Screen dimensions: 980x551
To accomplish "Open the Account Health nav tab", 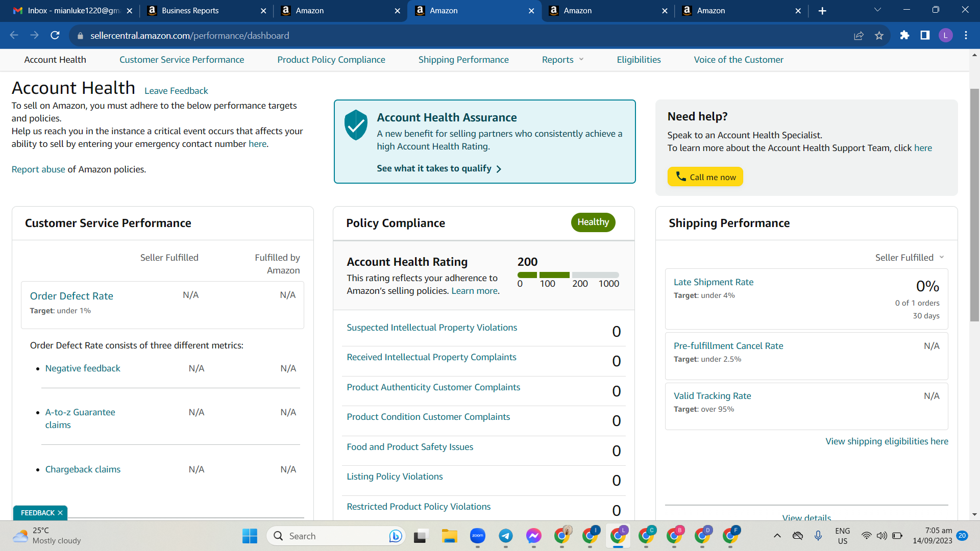I will click(x=55, y=60).
